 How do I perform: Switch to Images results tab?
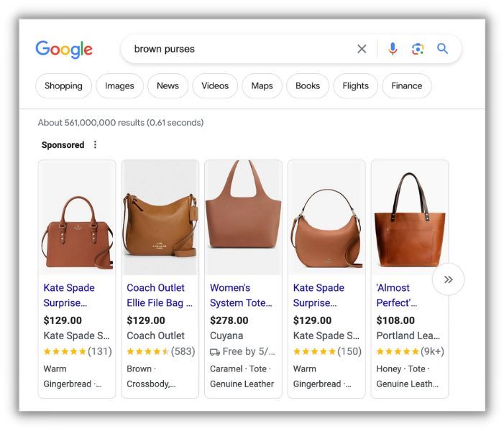pos(119,86)
